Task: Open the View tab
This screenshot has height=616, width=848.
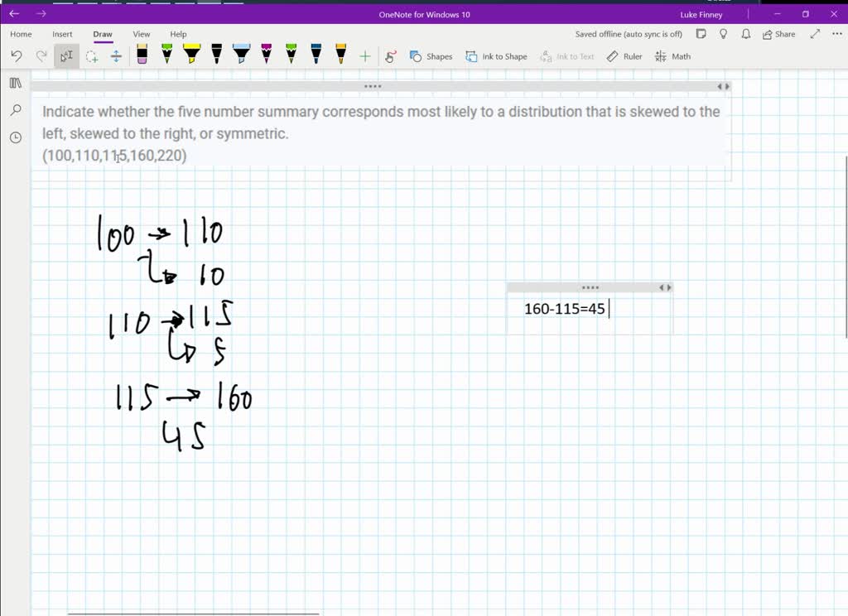Action: (x=141, y=34)
